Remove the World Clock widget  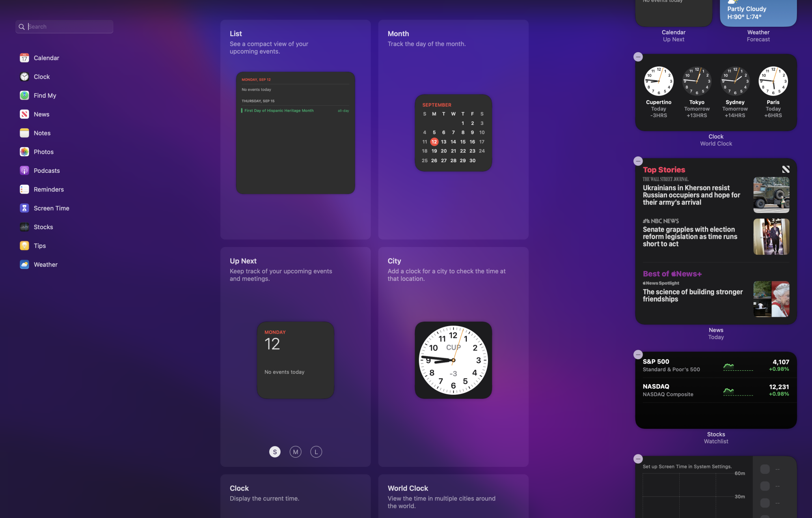638,57
